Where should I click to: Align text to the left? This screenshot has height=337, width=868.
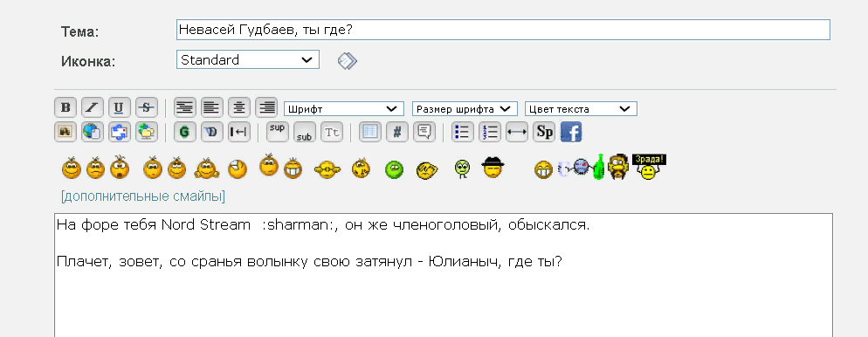212,107
